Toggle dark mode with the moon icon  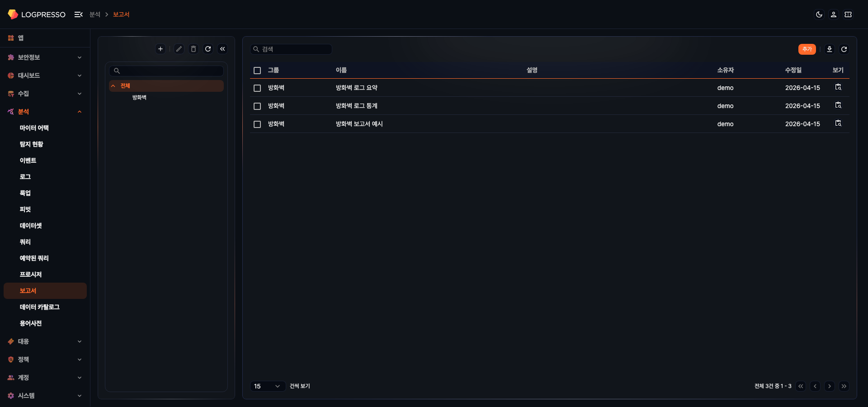[x=820, y=14]
